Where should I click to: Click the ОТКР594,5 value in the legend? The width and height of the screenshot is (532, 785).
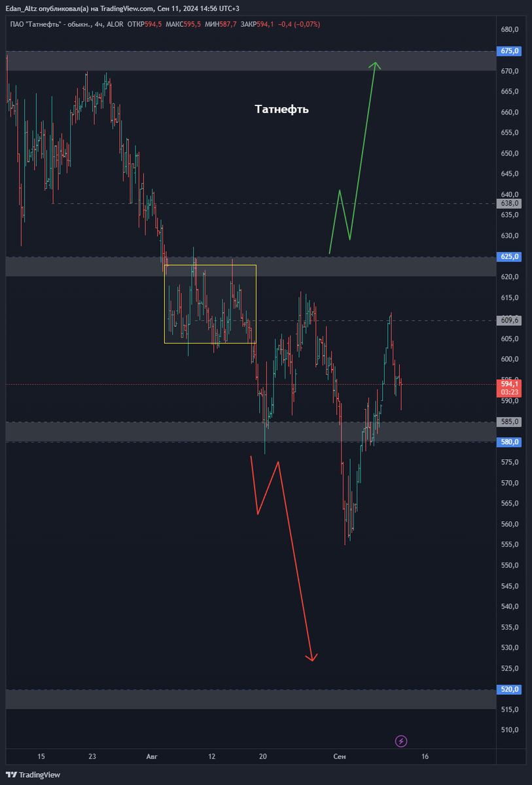pyautogui.click(x=145, y=25)
